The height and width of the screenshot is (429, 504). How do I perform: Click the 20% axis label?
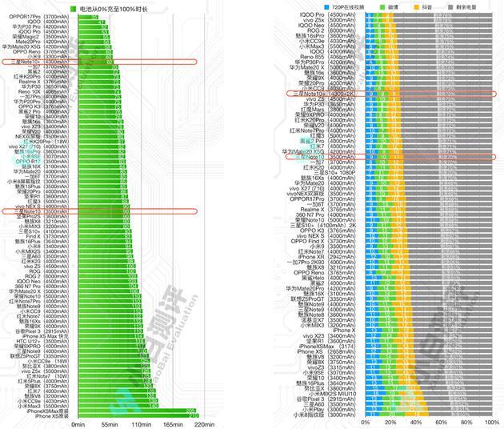click(x=390, y=422)
